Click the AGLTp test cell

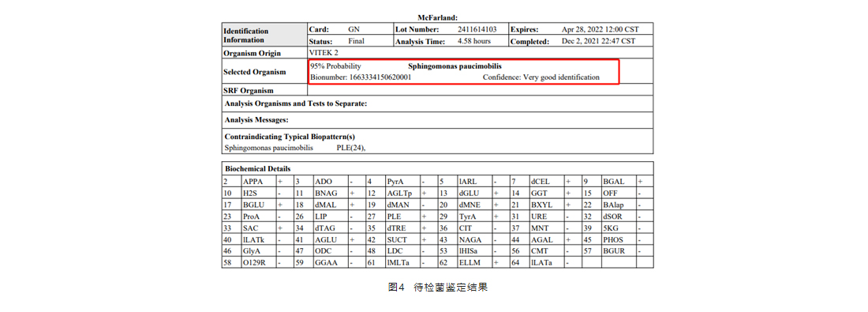pos(402,193)
